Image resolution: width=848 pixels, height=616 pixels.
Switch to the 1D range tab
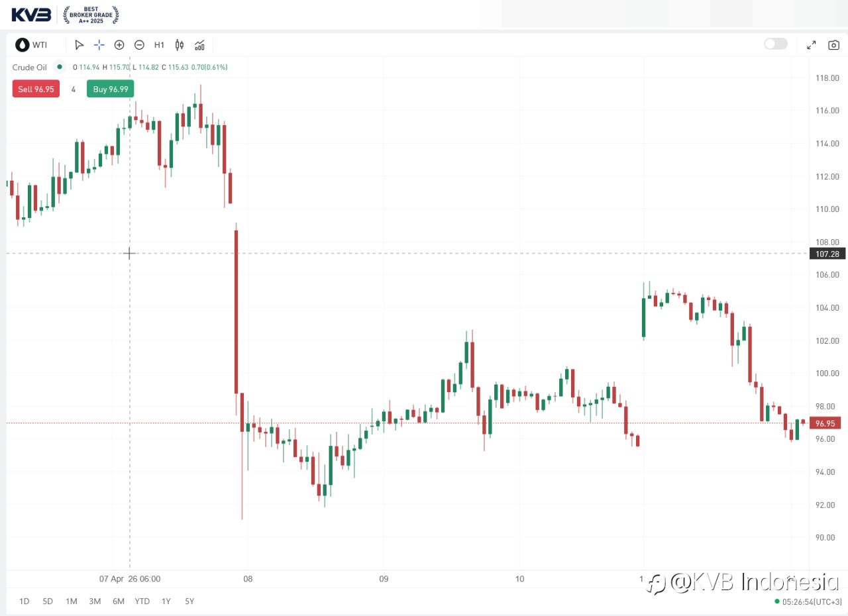[25, 601]
